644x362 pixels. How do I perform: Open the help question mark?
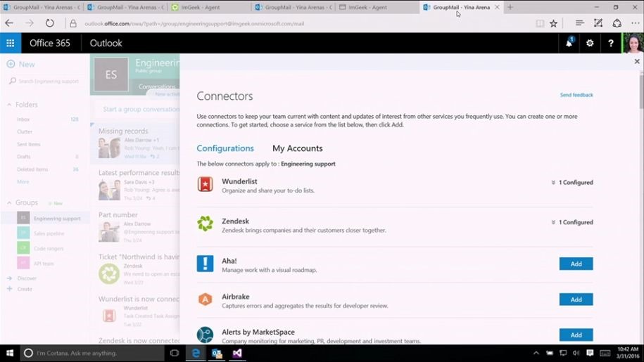tap(611, 43)
